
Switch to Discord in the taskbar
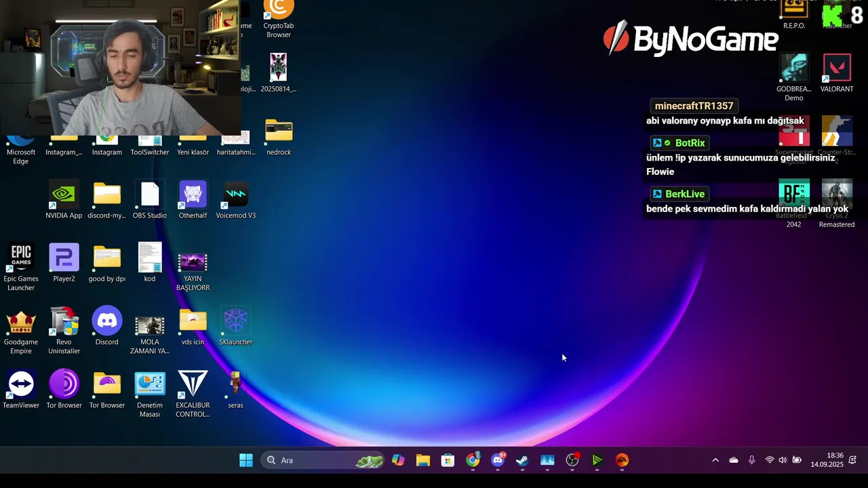[x=498, y=460]
